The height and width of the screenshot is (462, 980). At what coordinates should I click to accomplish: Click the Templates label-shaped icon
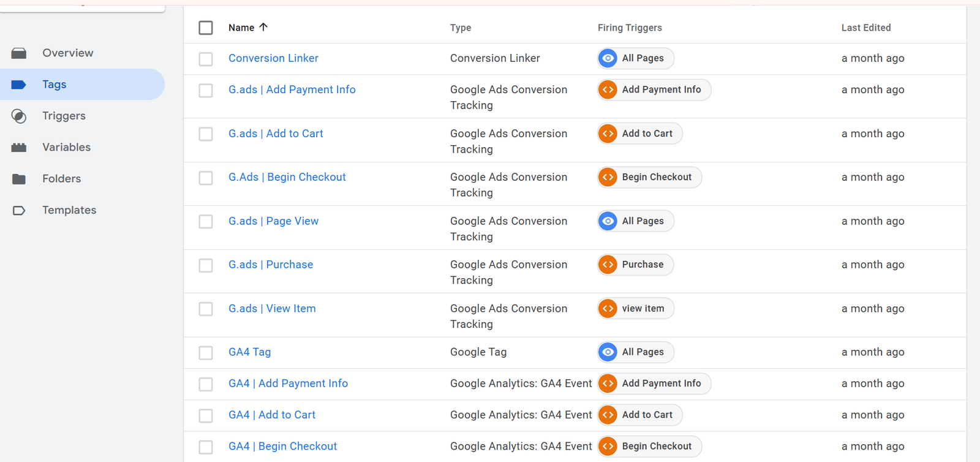19,211
